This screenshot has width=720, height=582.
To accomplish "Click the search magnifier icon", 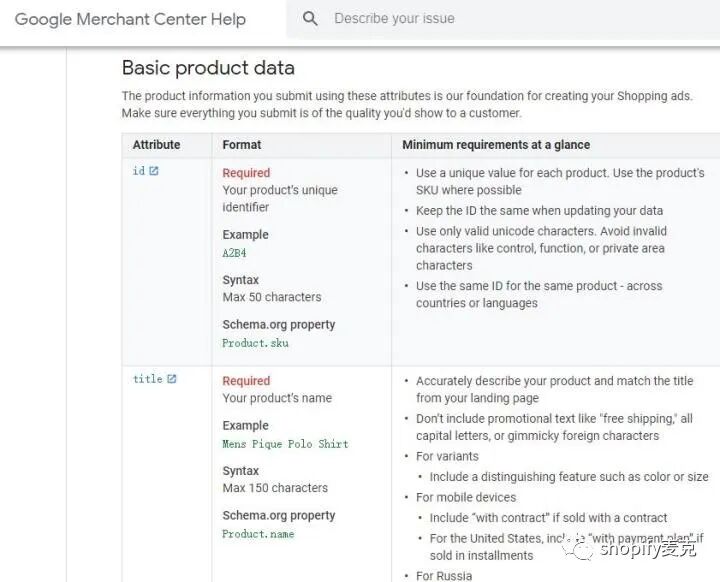I will 310,18.
